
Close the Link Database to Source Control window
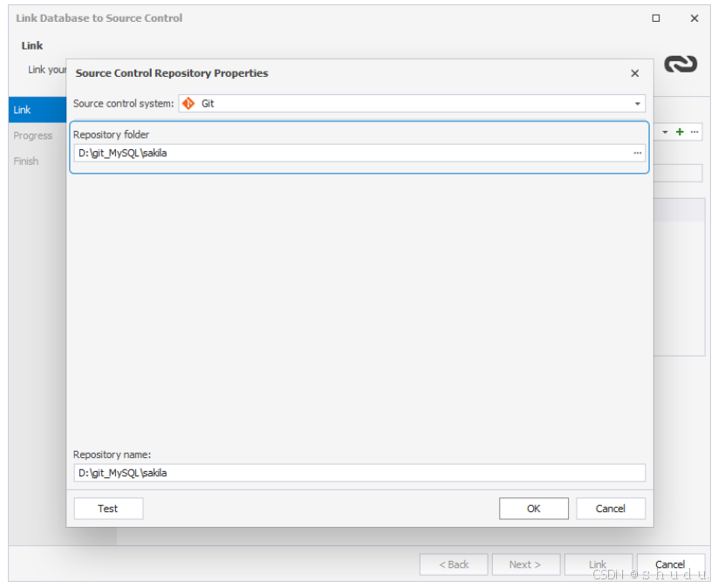coord(694,18)
